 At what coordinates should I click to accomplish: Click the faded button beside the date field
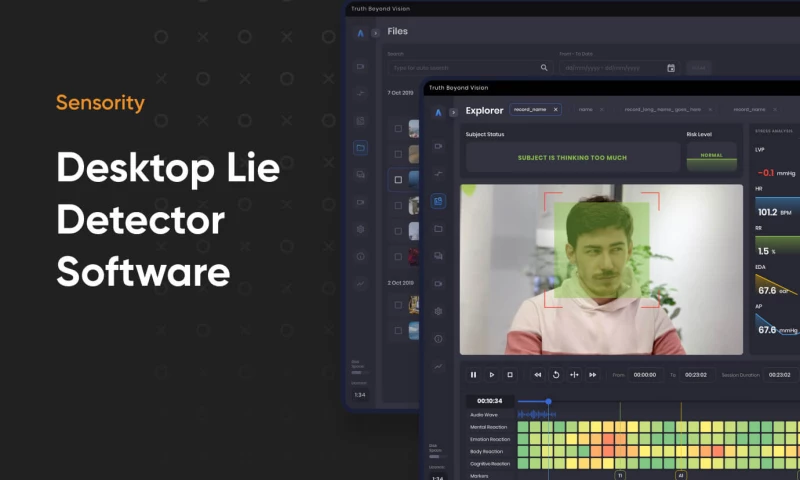tap(698, 68)
